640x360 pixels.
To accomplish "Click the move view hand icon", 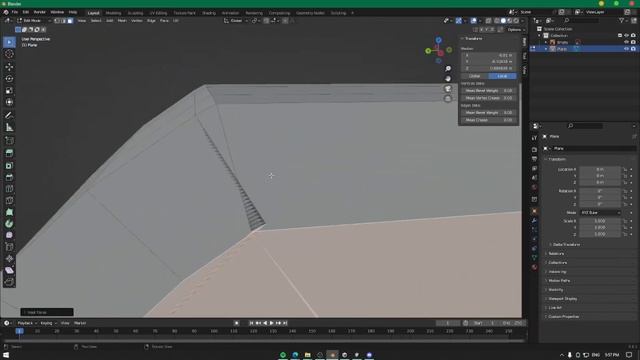I will tap(448, 78).
